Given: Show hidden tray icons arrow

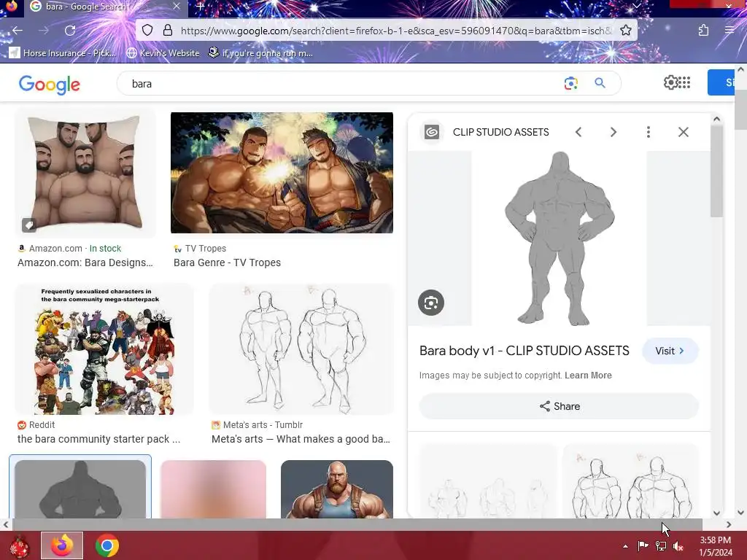Looking at the screenshot, I should click(625, 546).
